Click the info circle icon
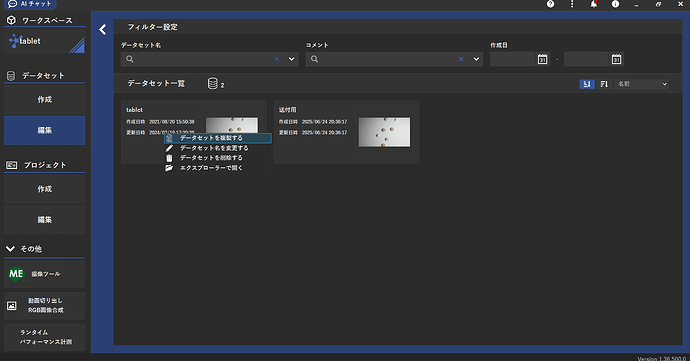690x361 pixels. pyautogui.click(x=615, y=4)
